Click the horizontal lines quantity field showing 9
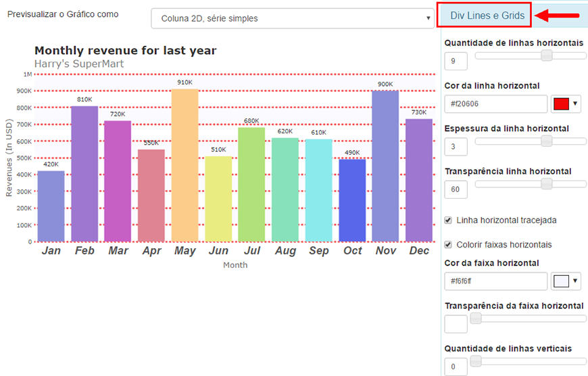 [456, 61]
